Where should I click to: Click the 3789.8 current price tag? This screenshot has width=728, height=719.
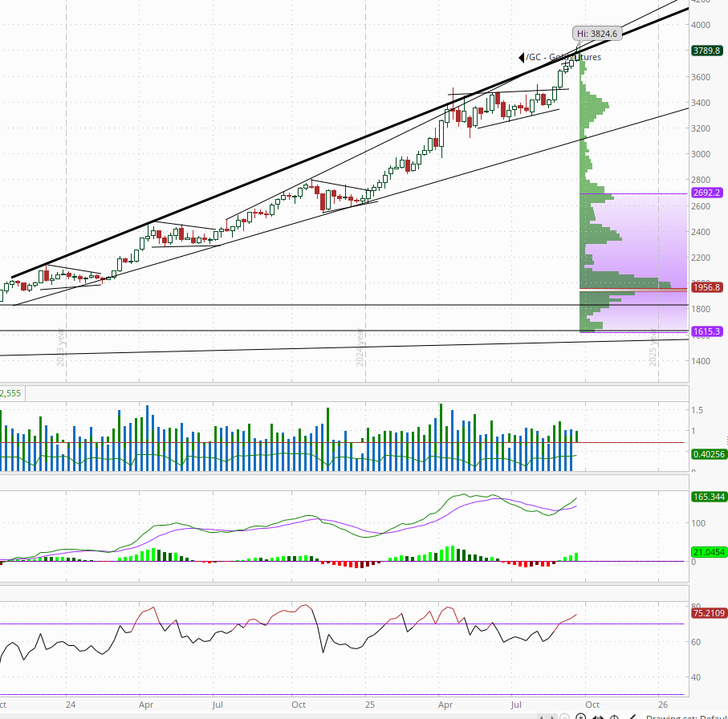pyautogui.click(x=706, y=50)
